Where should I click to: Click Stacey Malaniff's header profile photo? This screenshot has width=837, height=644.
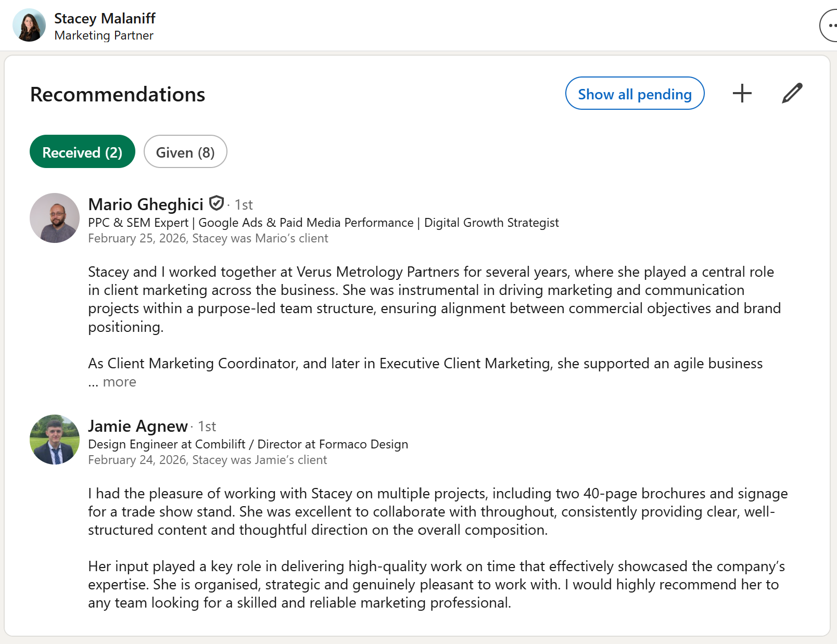29,25
